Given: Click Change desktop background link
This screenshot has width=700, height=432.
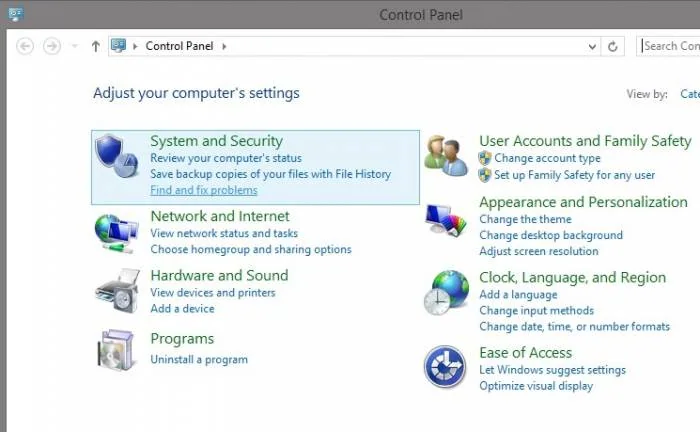Looking at the screenshot, I should coord(551,235).
